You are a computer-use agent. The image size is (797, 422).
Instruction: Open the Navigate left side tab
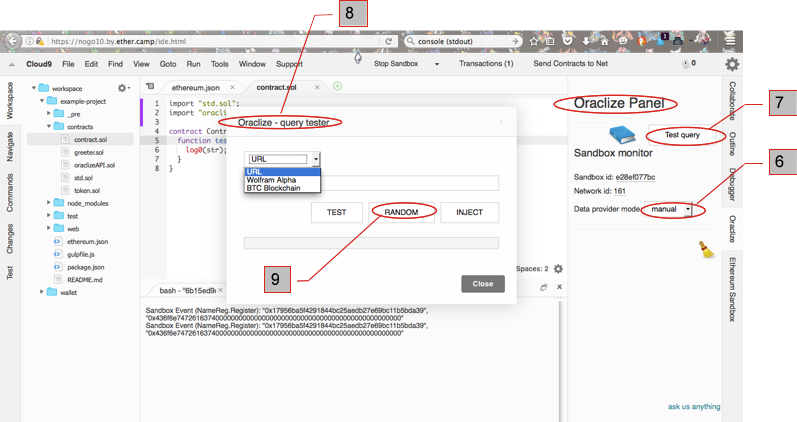click(10, 146)
